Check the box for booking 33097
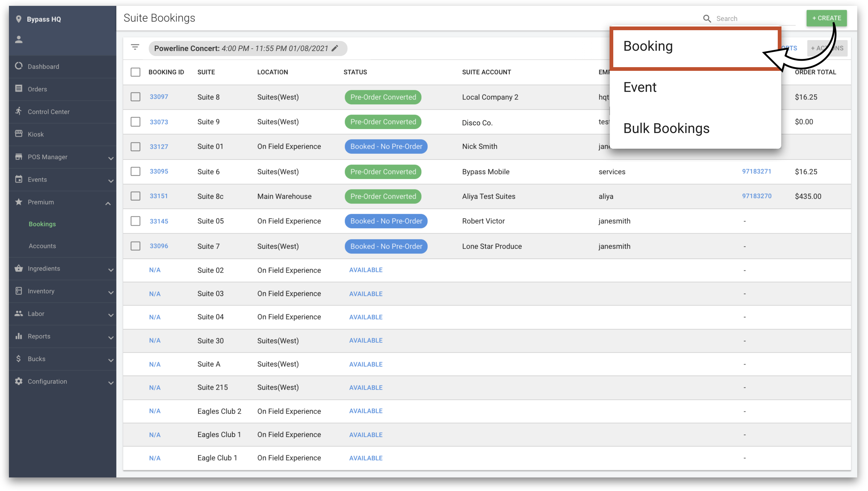Screen dimensions: 868x491 coord(135,97)
